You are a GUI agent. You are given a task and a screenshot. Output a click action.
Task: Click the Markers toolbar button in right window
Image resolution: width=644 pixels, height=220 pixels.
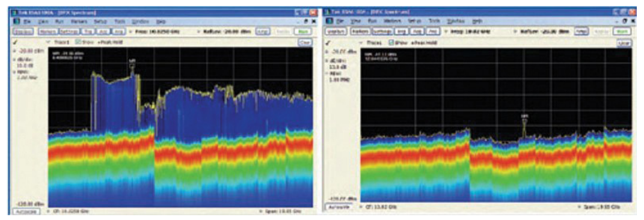click(x=361, y=31)
